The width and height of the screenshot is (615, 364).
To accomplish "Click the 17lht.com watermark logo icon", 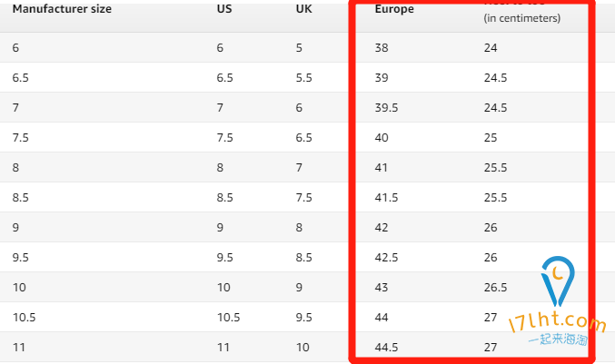I will click(558, 280).
